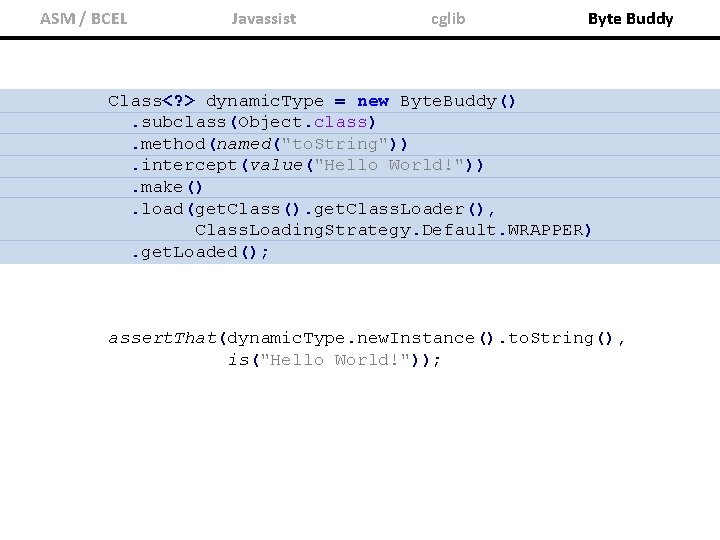This screenshot has width=720, height=540.
Task: Switch to the Javassist tab
Action: coord(264,19)
